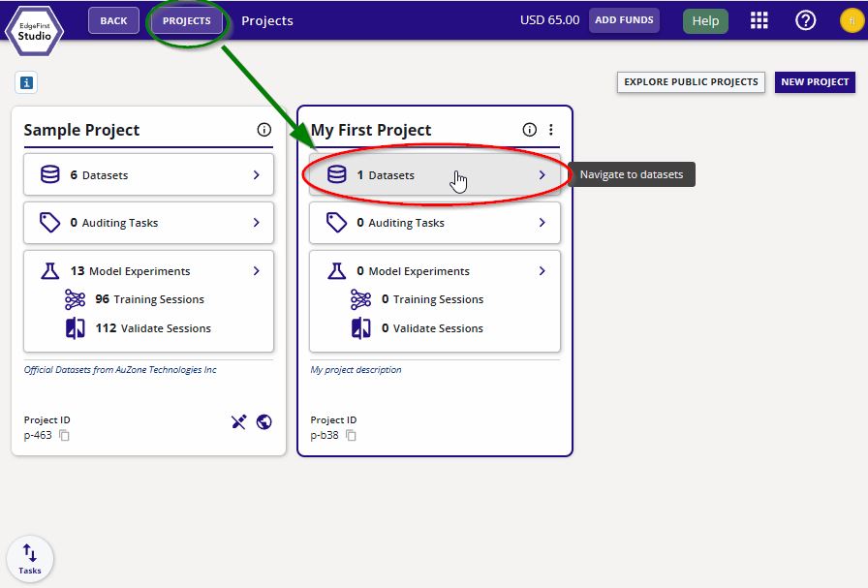Switch to the PROJECTS menu item
The image size is (868, 588).
pos(188,19)
